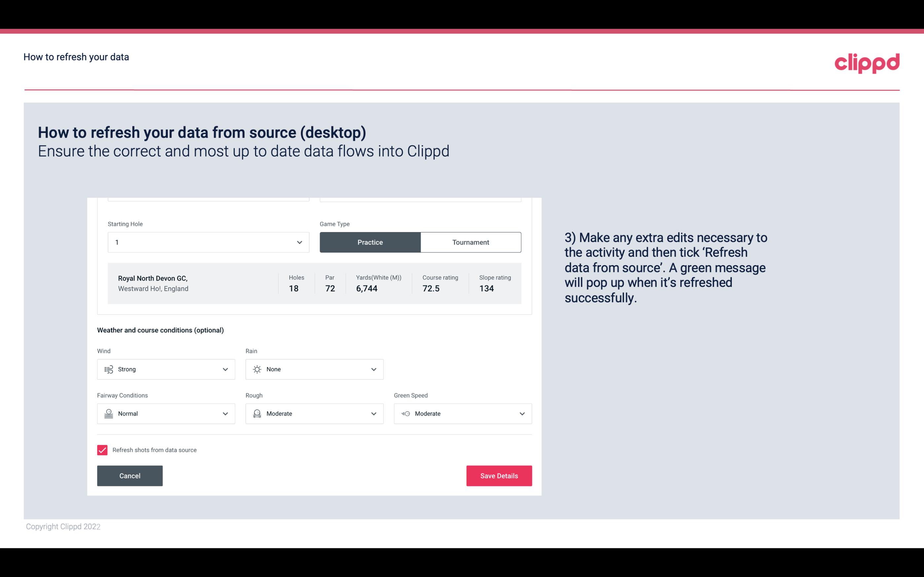Expand the Rain condition dropdown
The height and width of the screenshot is (577, 924).
coord(373,369)
